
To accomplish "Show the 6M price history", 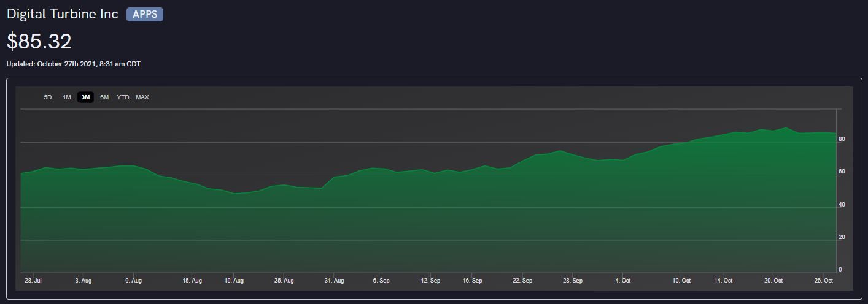I will click(104, 97).
